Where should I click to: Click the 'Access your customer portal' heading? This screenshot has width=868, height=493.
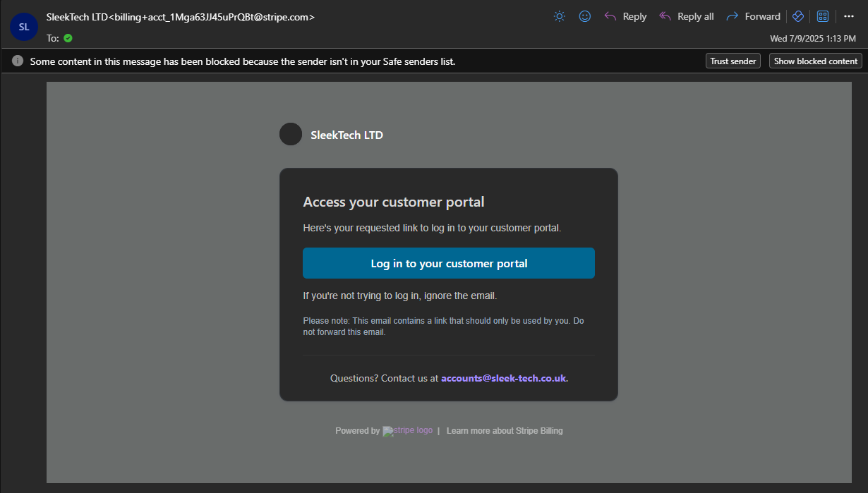[394, 202]
